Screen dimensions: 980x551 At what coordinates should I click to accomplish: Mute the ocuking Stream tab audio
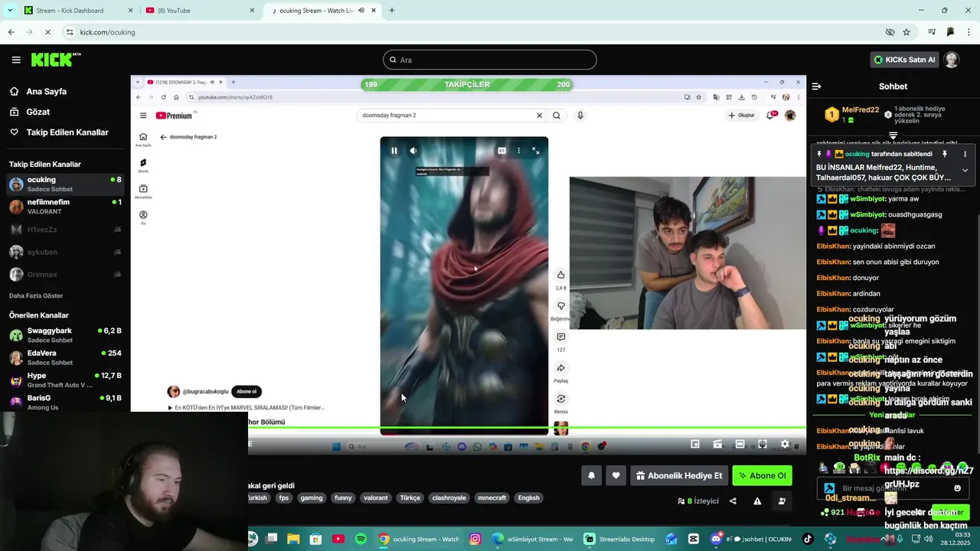[x=361, y=11]
